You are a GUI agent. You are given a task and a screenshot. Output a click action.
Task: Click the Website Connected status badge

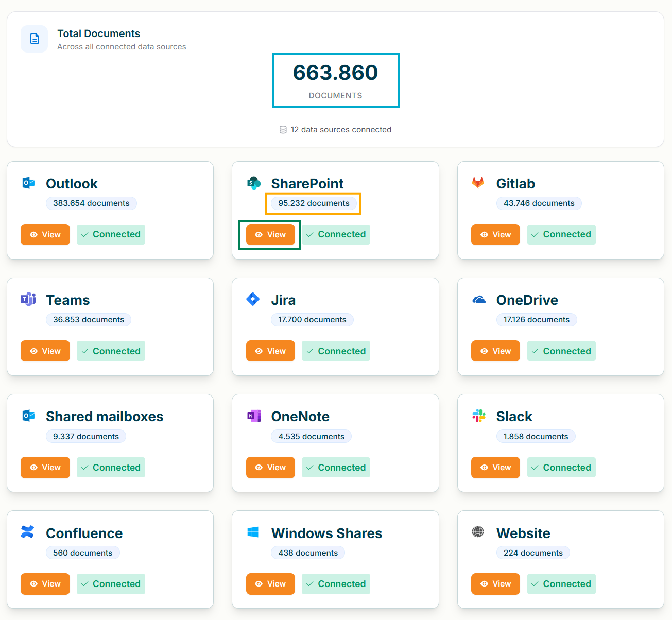tap(561, 584)
